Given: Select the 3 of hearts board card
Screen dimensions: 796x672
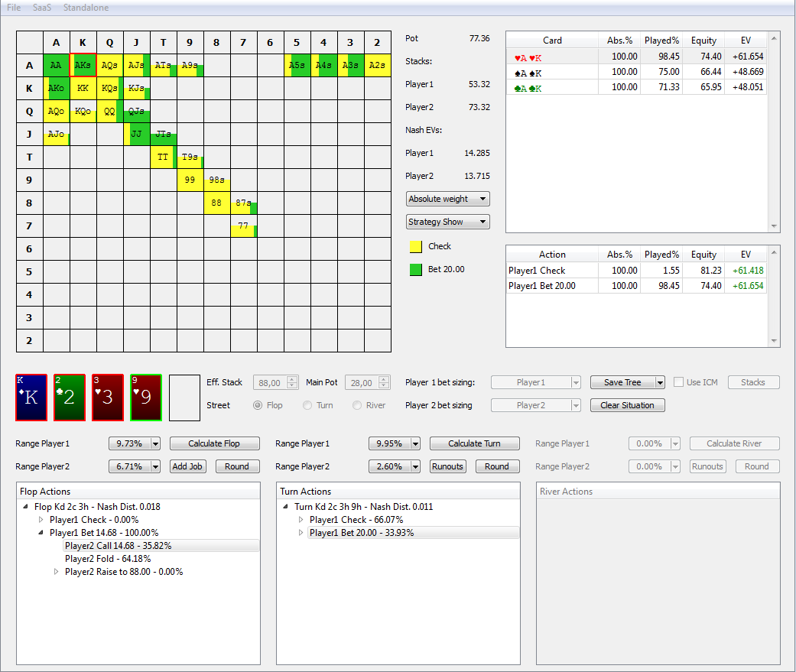Looking at the screenshot, I should coord(108,398).
